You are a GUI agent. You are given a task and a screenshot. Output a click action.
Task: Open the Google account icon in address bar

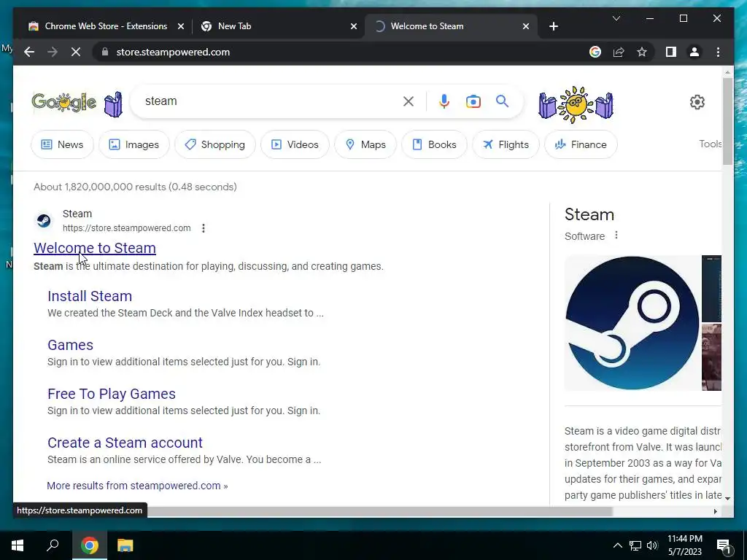[595, 52]
